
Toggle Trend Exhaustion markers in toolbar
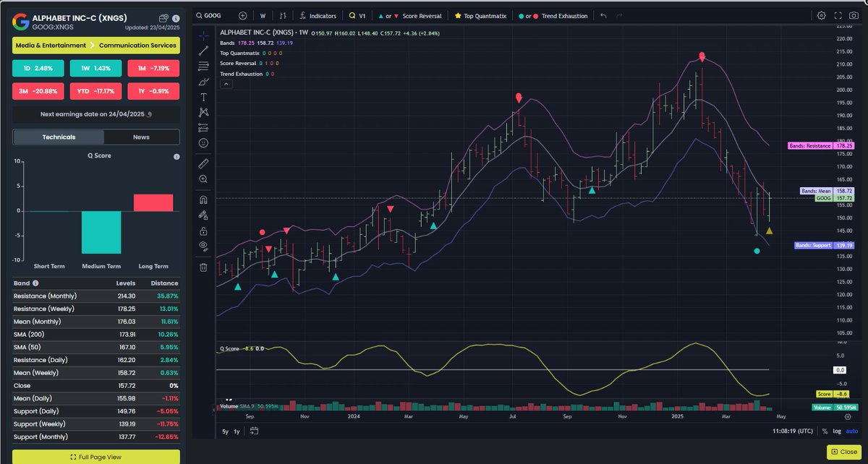coord(553,15)
